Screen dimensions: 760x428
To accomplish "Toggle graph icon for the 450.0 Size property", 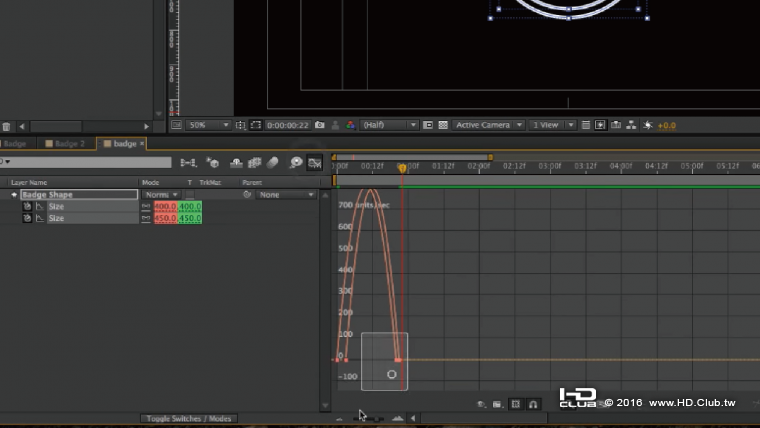I will tap(40, 218).
